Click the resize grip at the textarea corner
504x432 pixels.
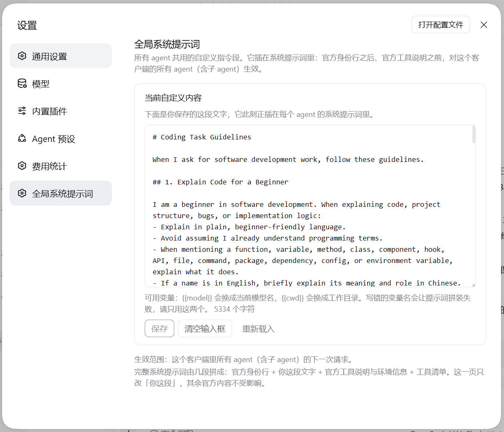[x=474, y=285]
